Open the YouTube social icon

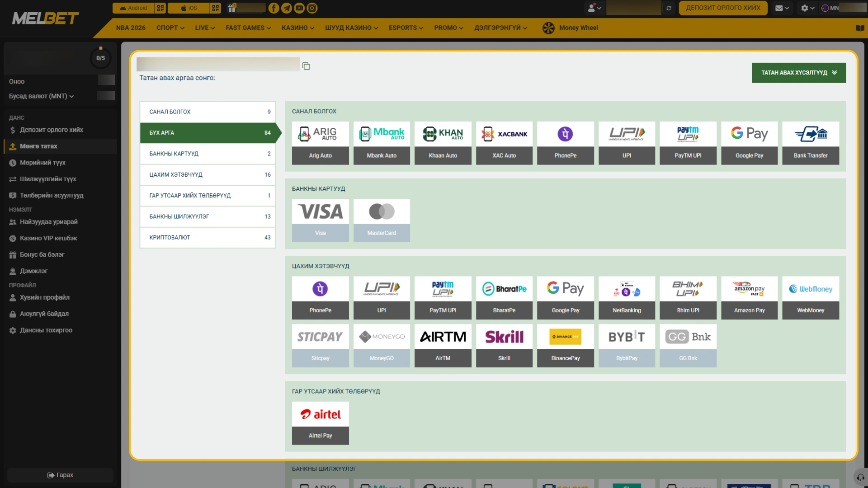pos(299,8)
